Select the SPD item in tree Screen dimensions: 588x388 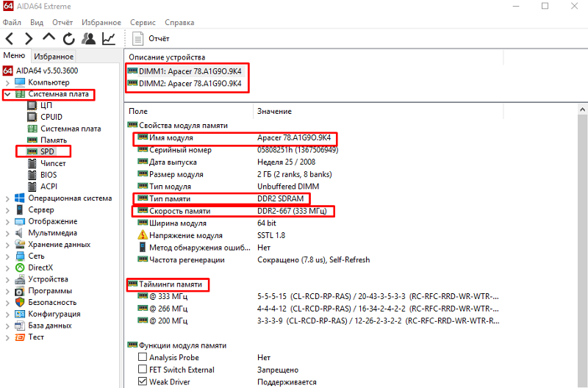(x=47, y=151)
